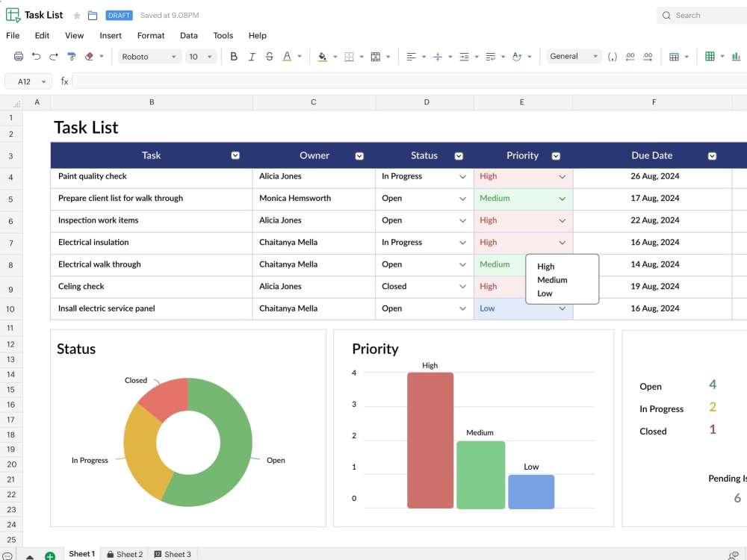The image size is (747, 560).
Task: Click the vertical align icon
Action: pyautogui.click(x=437, y=57)
